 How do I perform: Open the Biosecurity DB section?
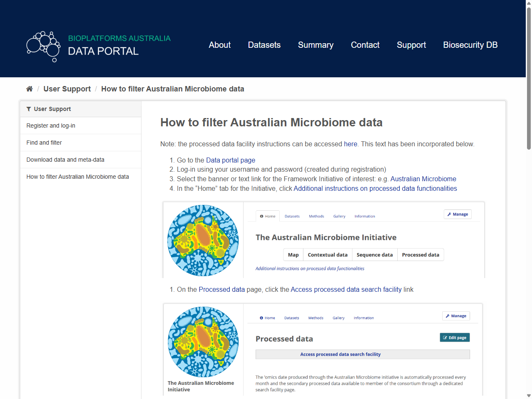[x=470, y=45]
